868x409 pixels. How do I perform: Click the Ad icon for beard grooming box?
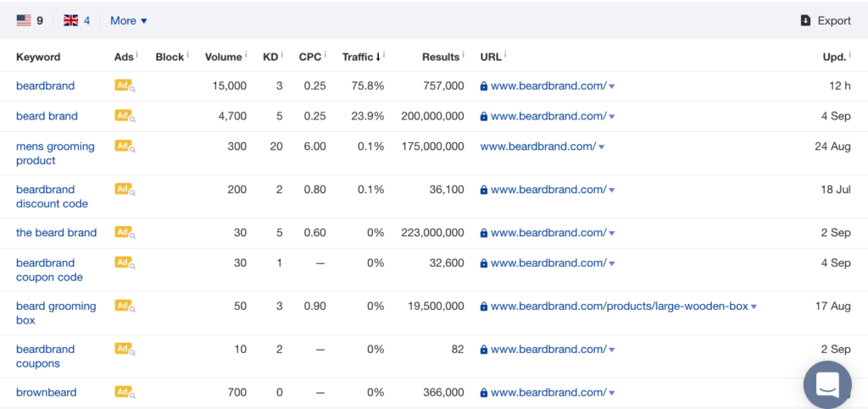(x=125, y=306)
